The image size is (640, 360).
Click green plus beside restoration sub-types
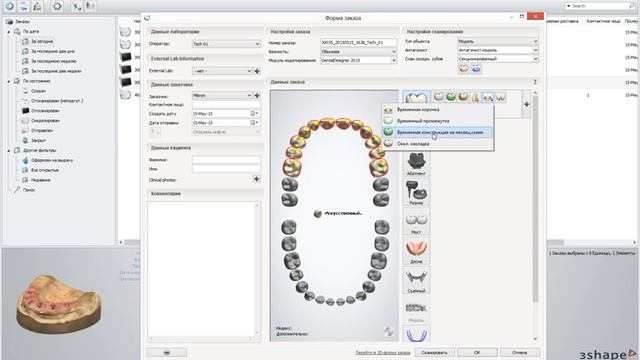[527, 104]
